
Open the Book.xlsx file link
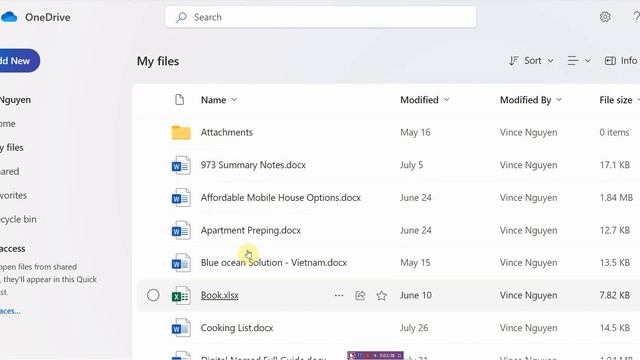220,295
